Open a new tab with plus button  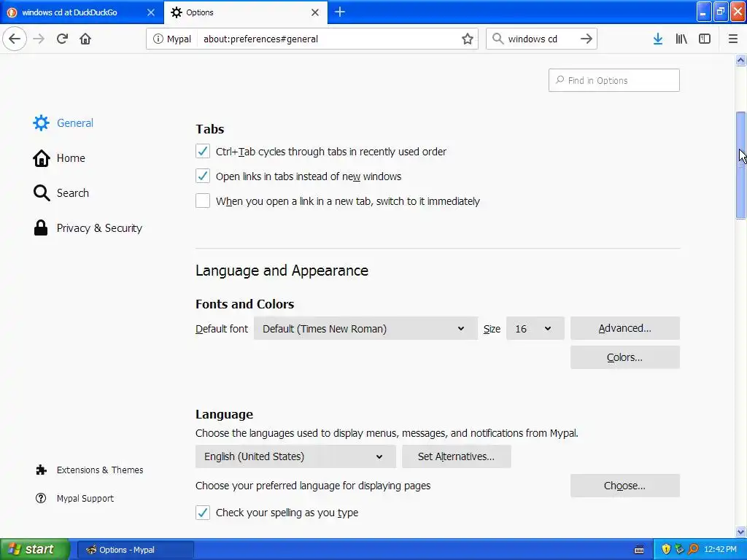[x=340, y=12]
